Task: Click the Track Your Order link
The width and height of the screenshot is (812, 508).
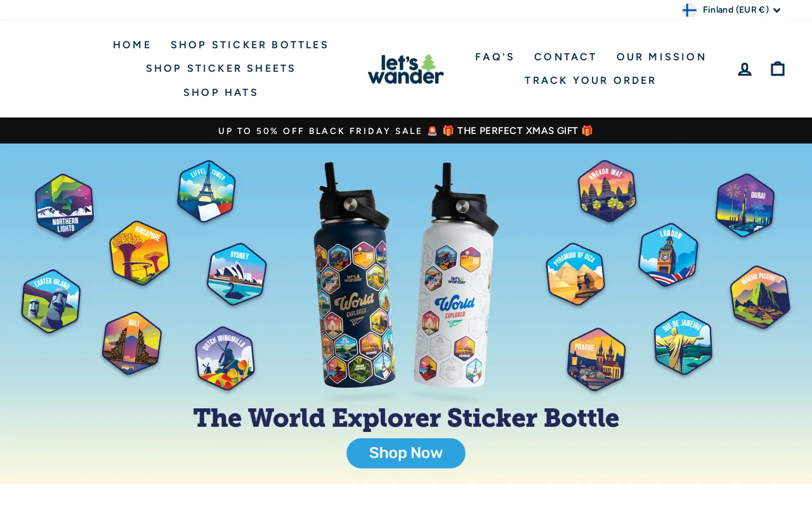Action: [x=590, y=81]
